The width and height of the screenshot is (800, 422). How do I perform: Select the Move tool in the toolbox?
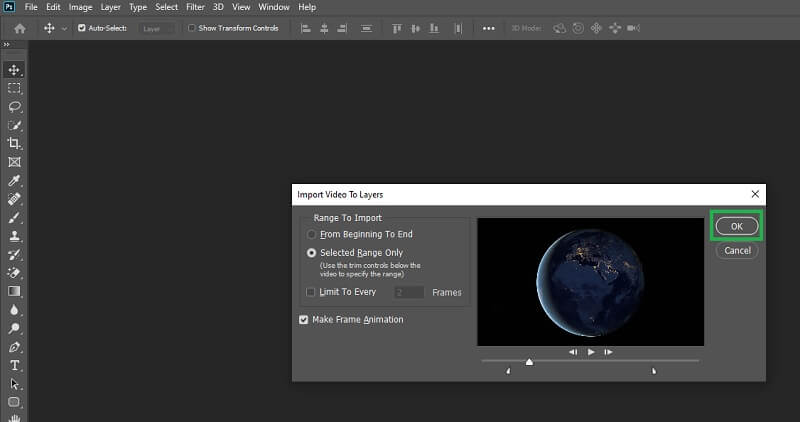(14, 70)
